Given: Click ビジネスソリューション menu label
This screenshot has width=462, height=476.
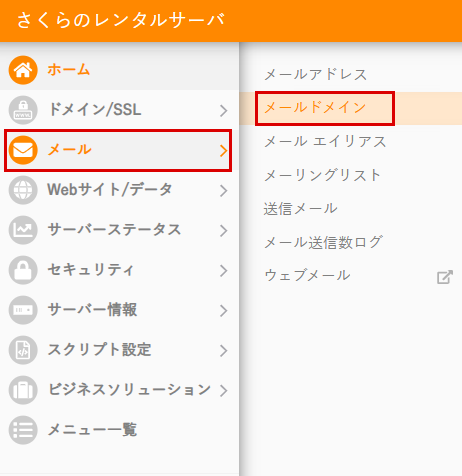Looking at the screenshot, I should [130, 390].
